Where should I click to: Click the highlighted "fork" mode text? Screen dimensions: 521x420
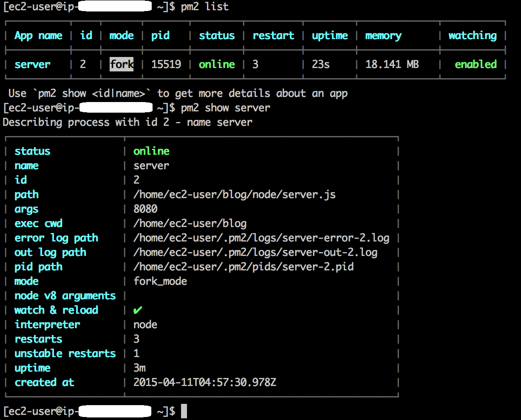click(122, 64)
